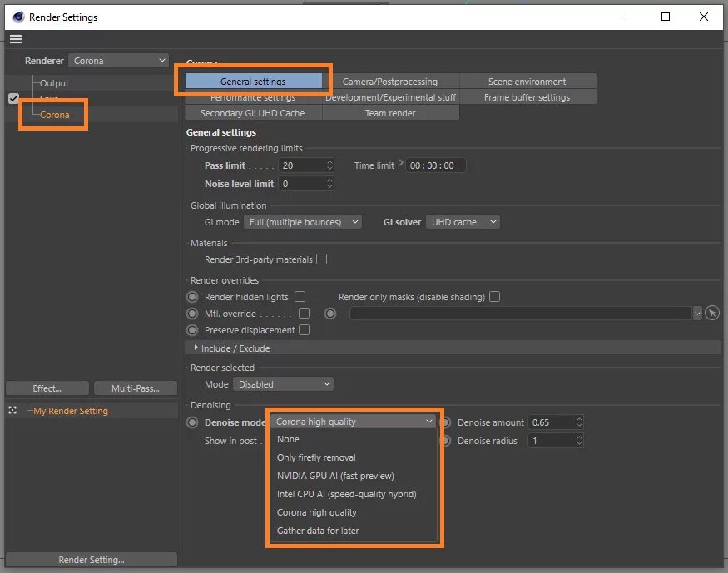The image size is (728, 573).
Task: Open Render selected Mode dropdown
Action: [x=283, y=384]
